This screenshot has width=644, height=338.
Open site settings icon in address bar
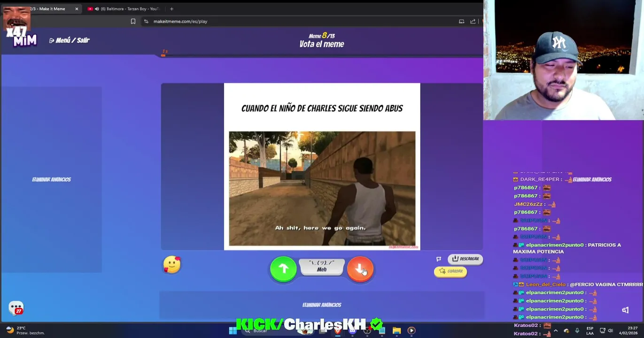tap(146, 21)
